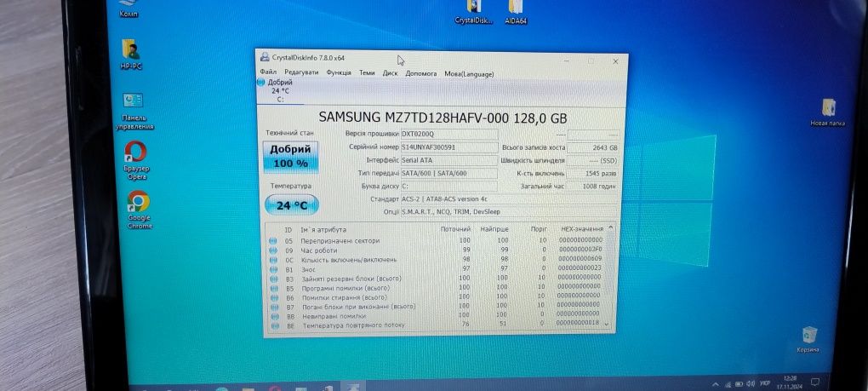Open the AIDA64 folder on desktop
Image resolution: width=868 pixels, height=391 pixels.
pyautogui.click(x=516, y=13)
